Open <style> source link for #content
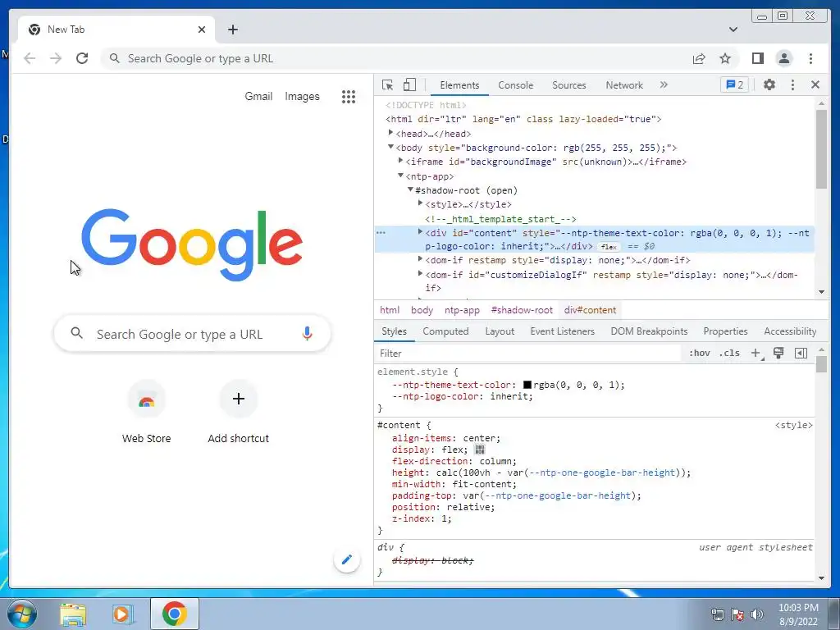 point(793,426)
